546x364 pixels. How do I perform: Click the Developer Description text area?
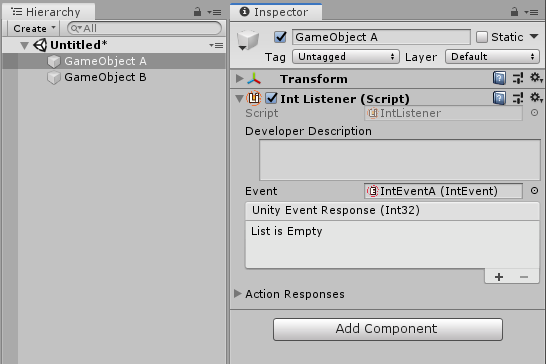tap(400, 160)
